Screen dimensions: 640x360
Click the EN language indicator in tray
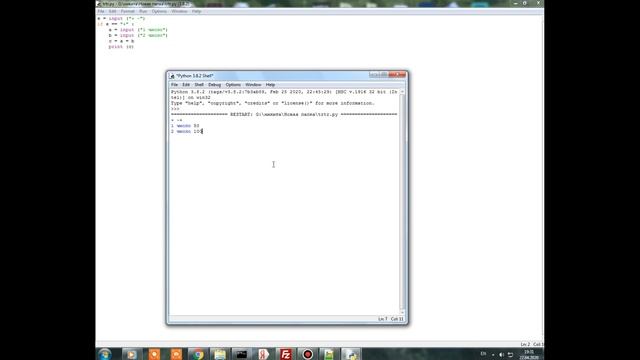483,354
